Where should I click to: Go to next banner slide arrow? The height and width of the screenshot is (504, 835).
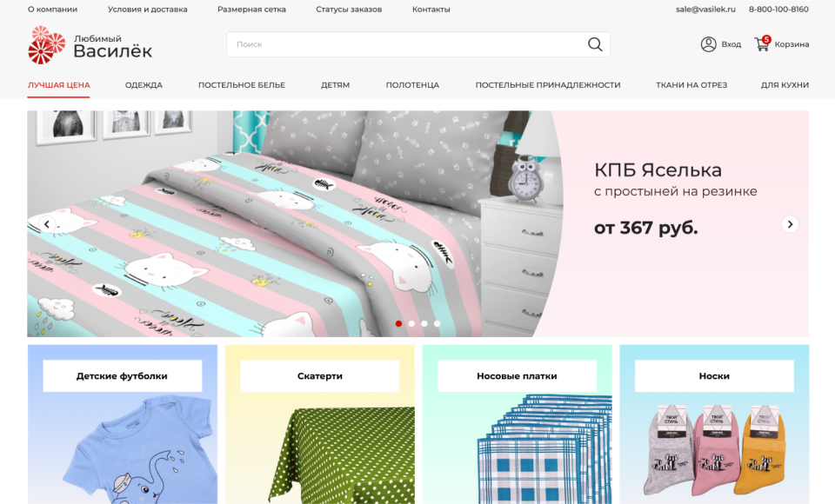click(790, 224)
